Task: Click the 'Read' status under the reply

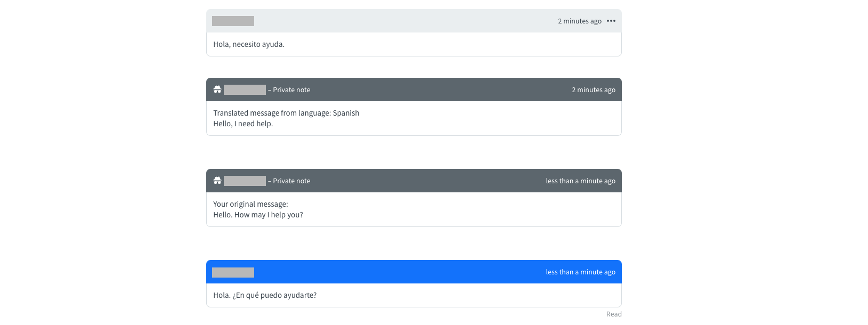Action: pos(613,314)
